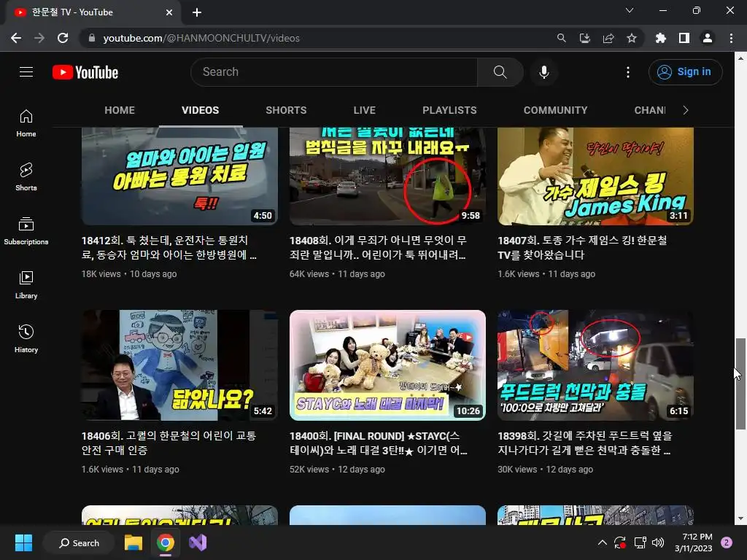Click the share page icon in address bar

(608, 38)
